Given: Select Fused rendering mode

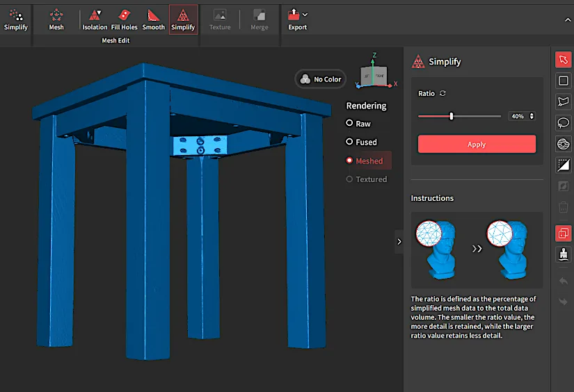Looking at the screenshot, I should tap(361, 142).
